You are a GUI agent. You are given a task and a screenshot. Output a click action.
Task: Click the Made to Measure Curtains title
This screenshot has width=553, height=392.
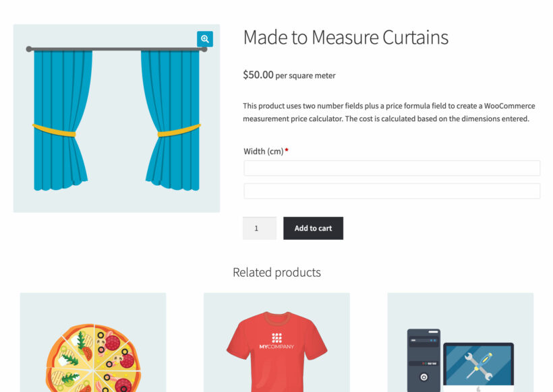pyautogui.click(x=345, y=38)
